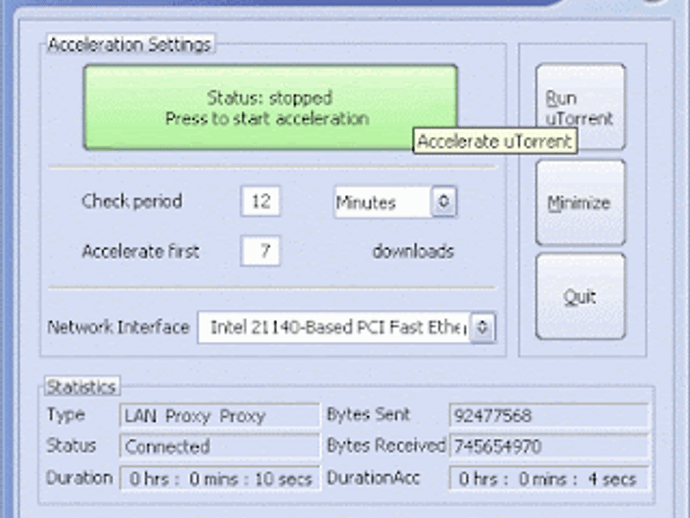This screenshot has height=518, width=690.
Task: Select the Status field showing Connected
Action: [x=220, y=446]
